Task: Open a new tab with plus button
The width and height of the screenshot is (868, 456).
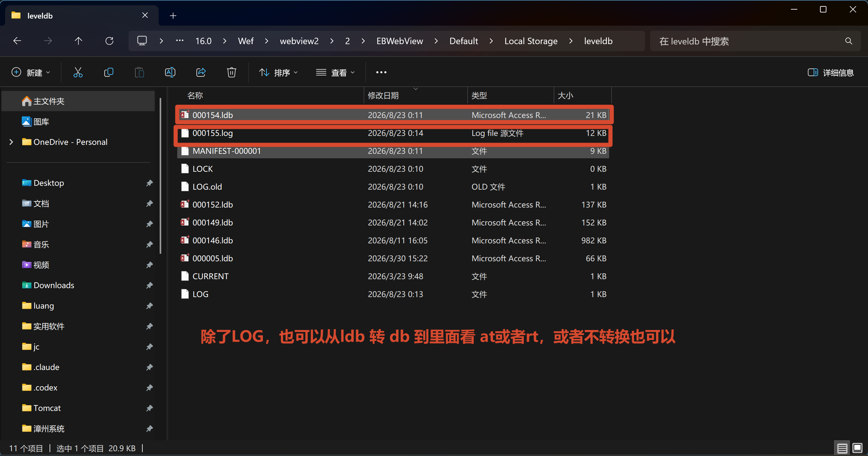Action: pos(173,15)
